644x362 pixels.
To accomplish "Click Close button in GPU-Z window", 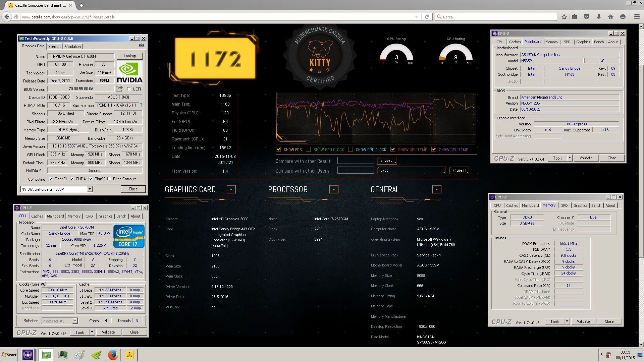I will (133, 189).
